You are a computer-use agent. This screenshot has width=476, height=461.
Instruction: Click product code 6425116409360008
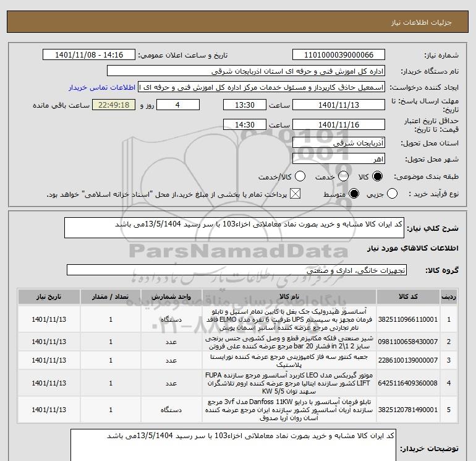point(408,383)
